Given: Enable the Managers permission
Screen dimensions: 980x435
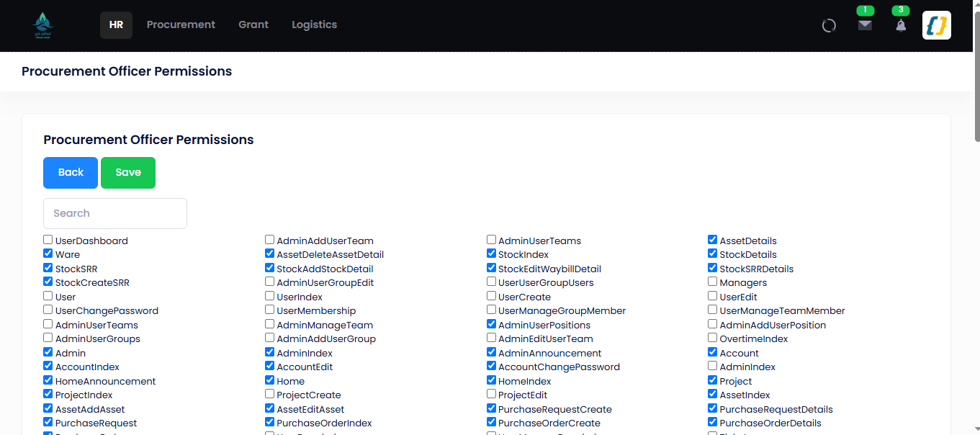Looking at the screenshot, I should point(713,282).
